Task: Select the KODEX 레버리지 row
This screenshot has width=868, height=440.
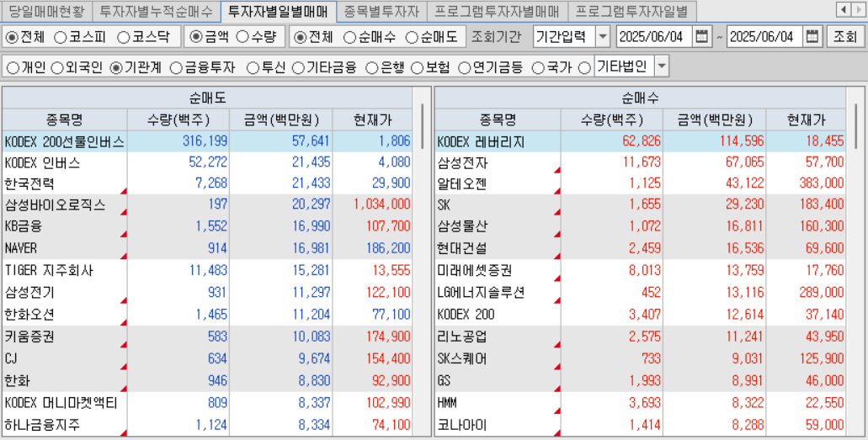Action: click(x=641, y=141)
